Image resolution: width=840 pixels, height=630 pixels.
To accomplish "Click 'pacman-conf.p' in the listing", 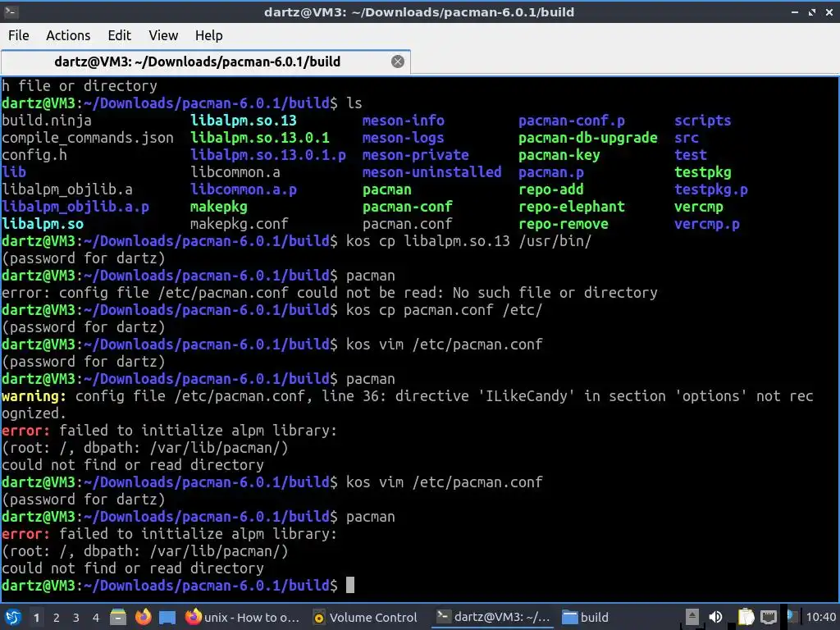I will click(572, 121).
